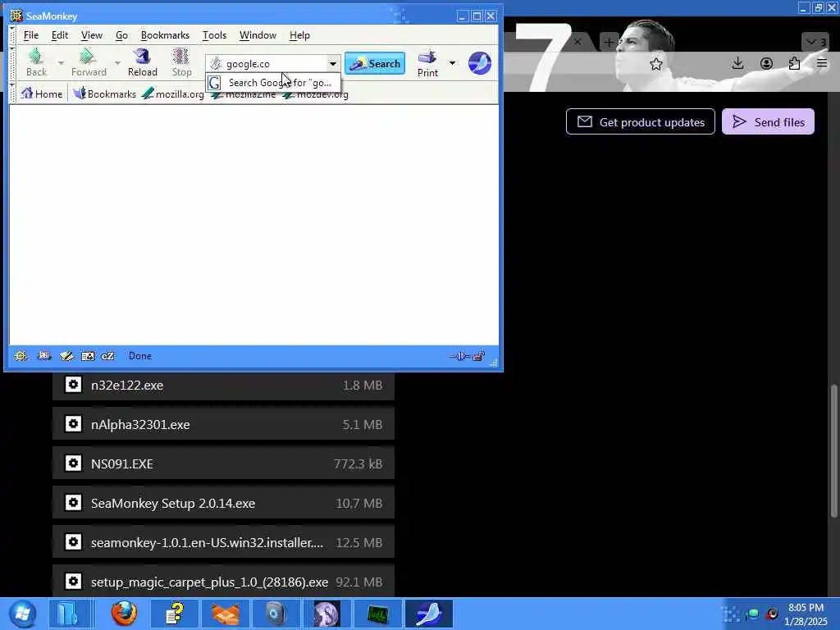
Task: Open Bookmarks on the personal toolbar
Action: point(105,94)
